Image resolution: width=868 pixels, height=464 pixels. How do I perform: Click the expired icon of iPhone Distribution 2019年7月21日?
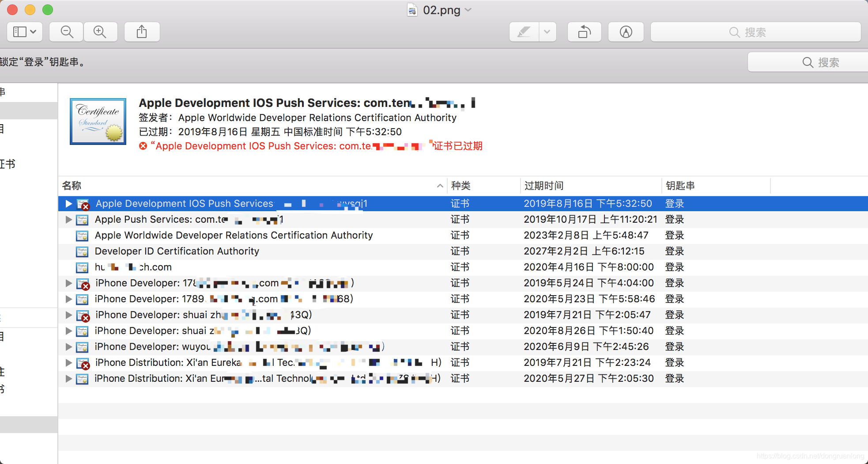[83, 363]
